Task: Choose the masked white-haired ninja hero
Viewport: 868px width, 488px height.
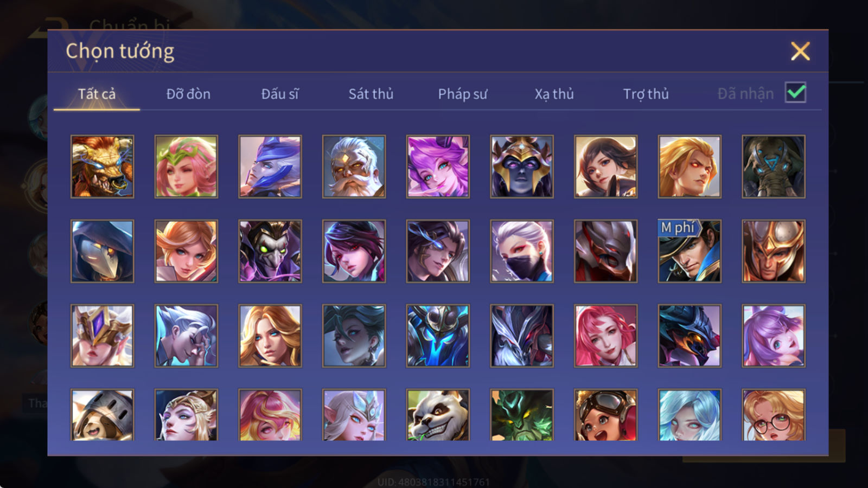Action: (x=522, y=251)
